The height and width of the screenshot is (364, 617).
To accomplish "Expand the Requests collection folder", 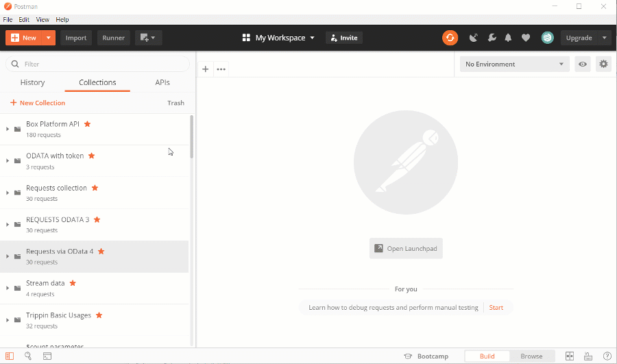I will 8,193.
